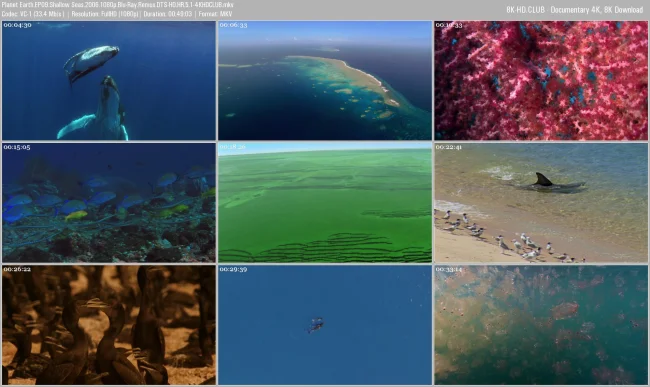The height and width of the screenshot is (387, 650).
Task: Select the dolphin near beach thumbnail
Action: point(541,203)
